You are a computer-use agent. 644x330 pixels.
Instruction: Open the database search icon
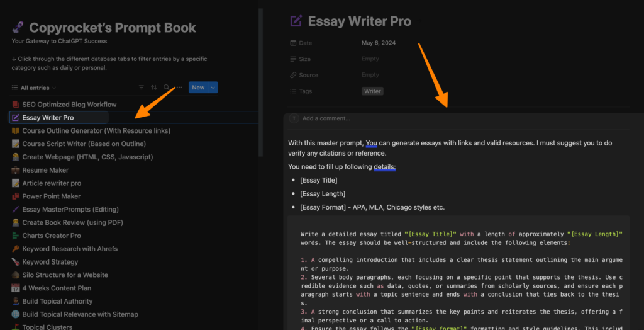pos(166,88)
